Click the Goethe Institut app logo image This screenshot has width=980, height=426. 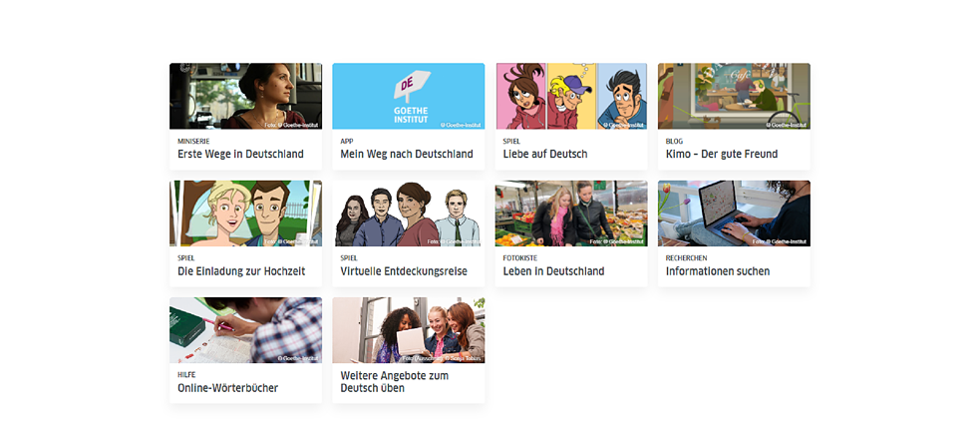tap(408, 96)
